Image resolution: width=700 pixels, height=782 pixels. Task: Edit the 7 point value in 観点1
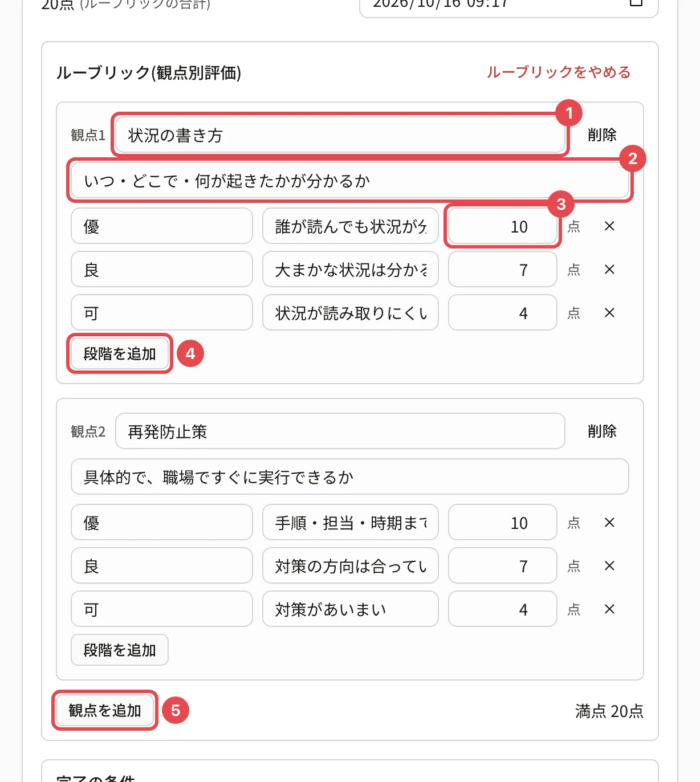coord(503,270)
